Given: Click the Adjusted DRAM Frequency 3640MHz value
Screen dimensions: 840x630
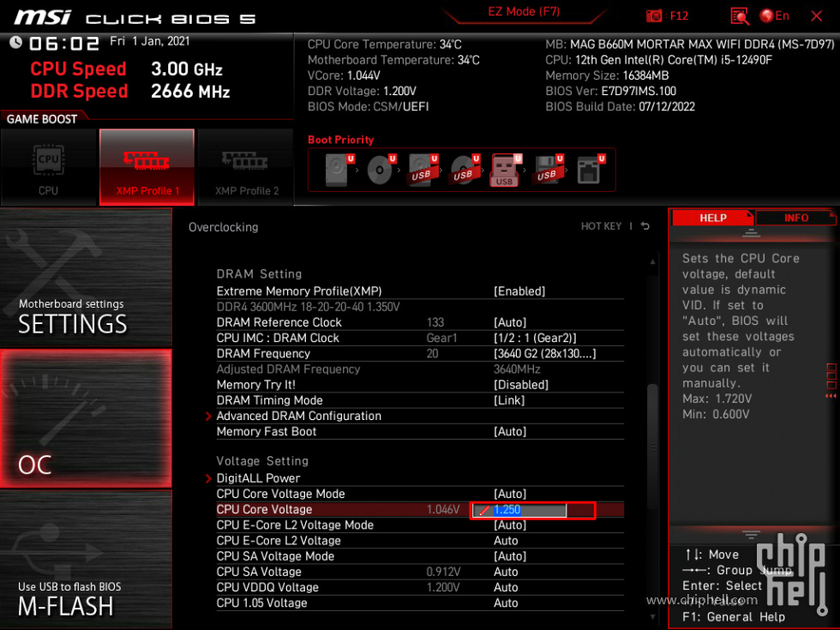Looking at the screenshot, I should point(516,369).
